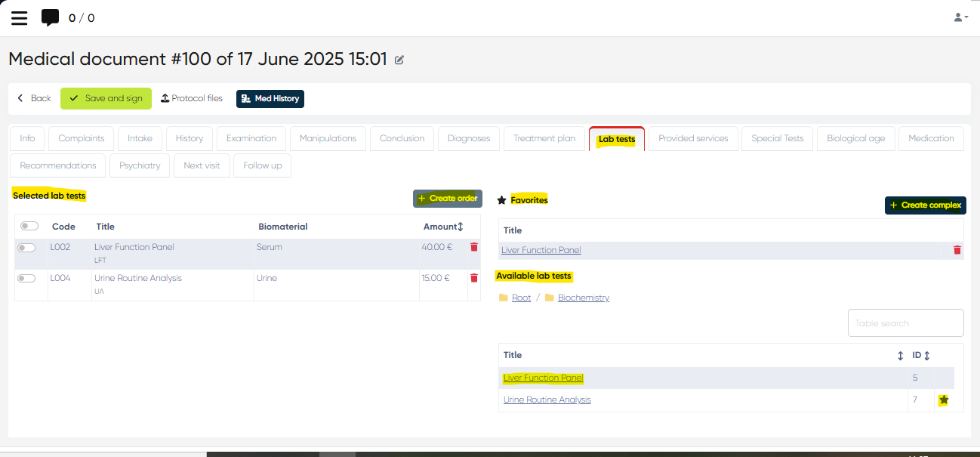This screenshot has height=457, width=980.
Task: Click favorite star for Urine Routine Analysis
Action: [x=944, y=400]
